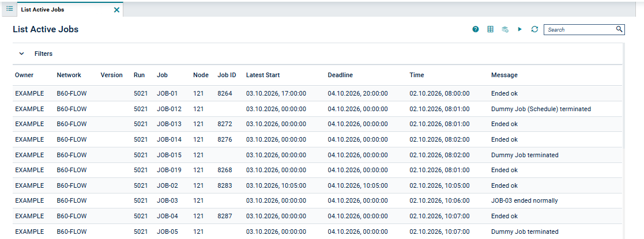Screen dimensions: 644x239
Task: Click the table grid columns icon
Action: point(491,29)
